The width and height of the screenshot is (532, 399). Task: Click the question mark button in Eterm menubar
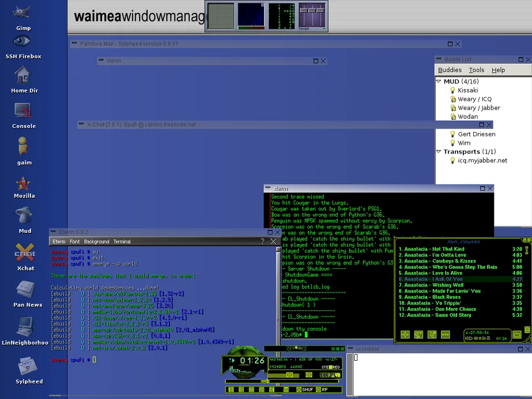click(262, 241)
